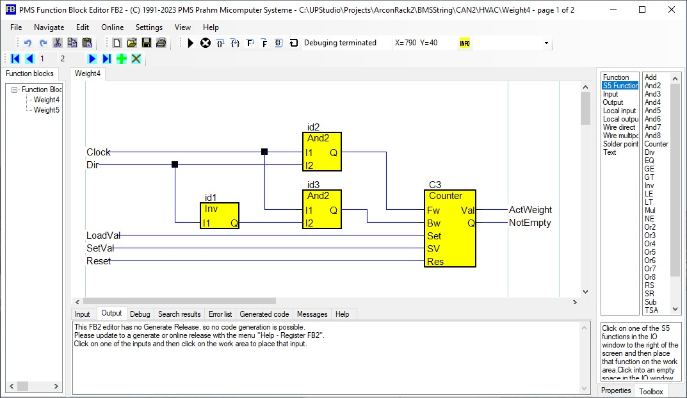
Task: Open the Navigate menu
Action: point(49,27)
